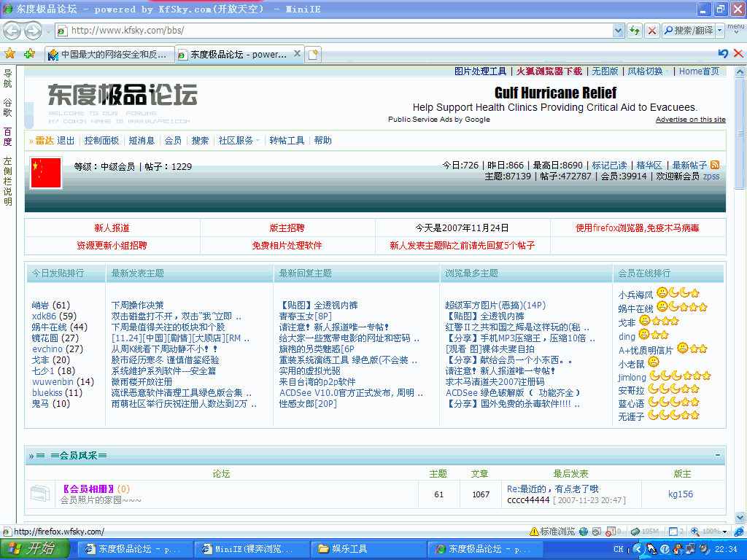Refresh the page with green arrows icon

635,31
